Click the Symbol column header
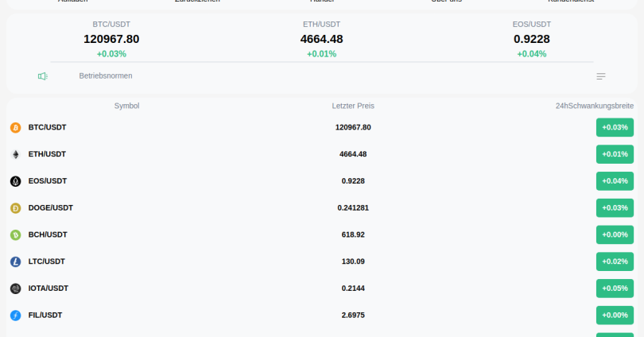The image size is (644, 337). [x=126, y=106]
